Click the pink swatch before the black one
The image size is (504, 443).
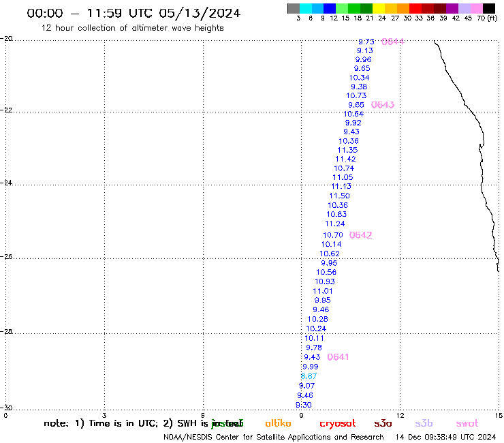(477, 8)
